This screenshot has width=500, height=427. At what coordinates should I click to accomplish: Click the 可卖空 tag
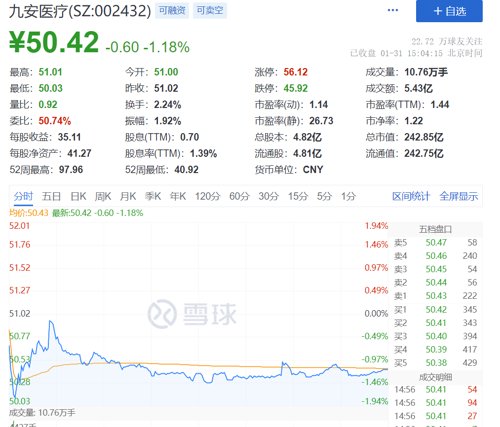(x=210, y=11)
